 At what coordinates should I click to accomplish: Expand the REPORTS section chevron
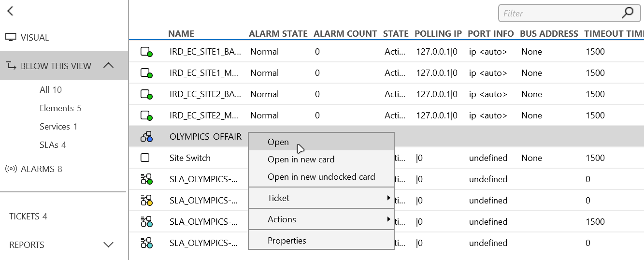point(109,245)
